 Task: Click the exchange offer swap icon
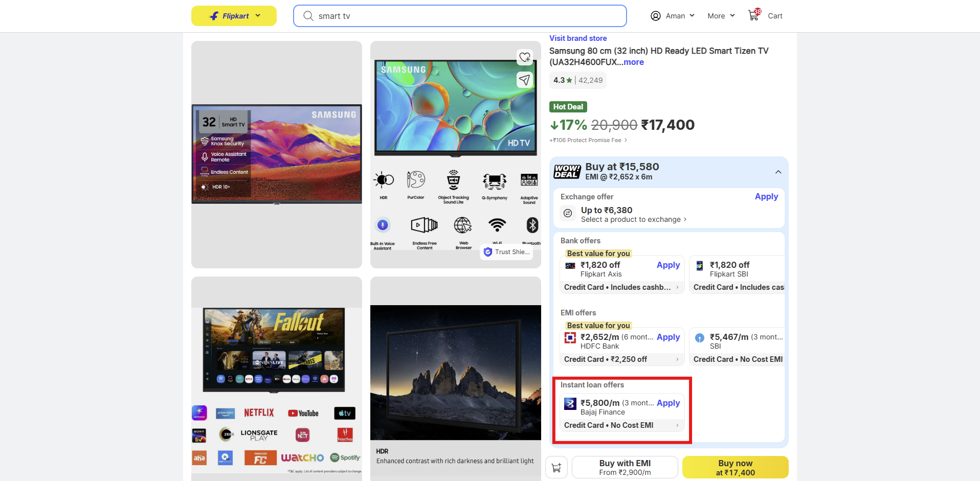click(x=568, y=213)
